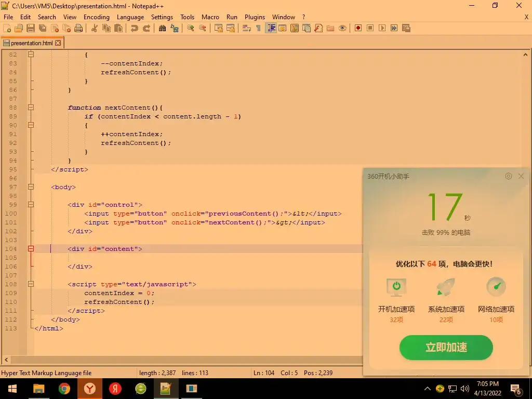Open the Macro menu
This screenshot has height=399, width=532.
click(210, 17)
